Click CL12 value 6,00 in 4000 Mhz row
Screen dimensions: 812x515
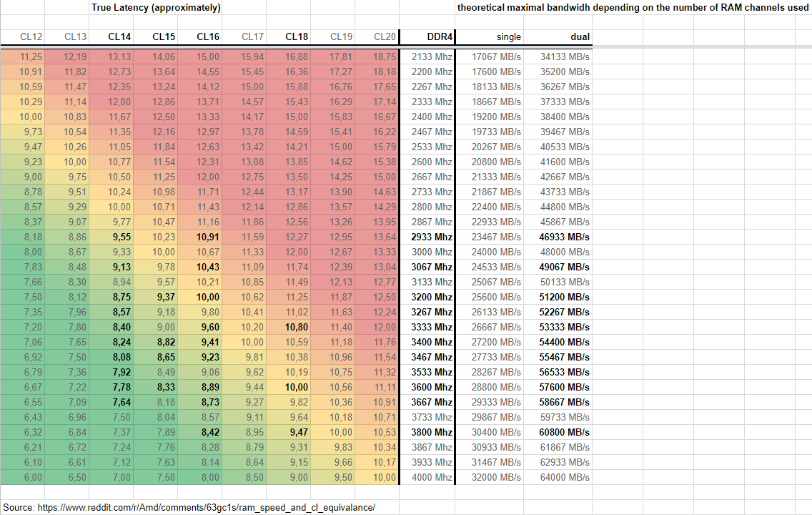[22, 477]
